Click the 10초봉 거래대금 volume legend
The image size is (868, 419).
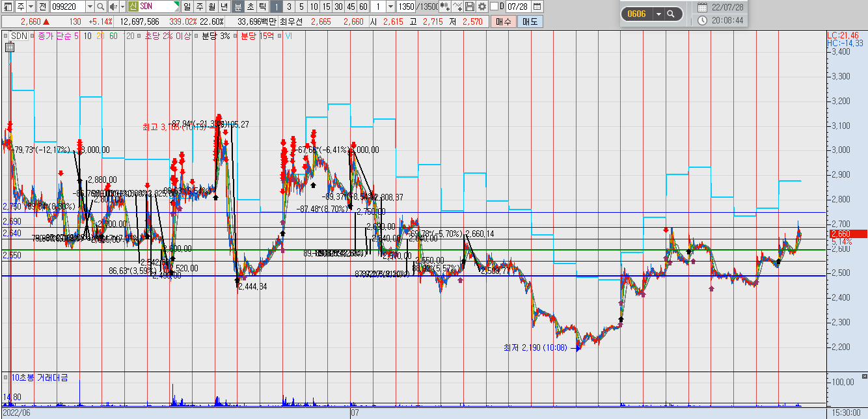[40, 377]
